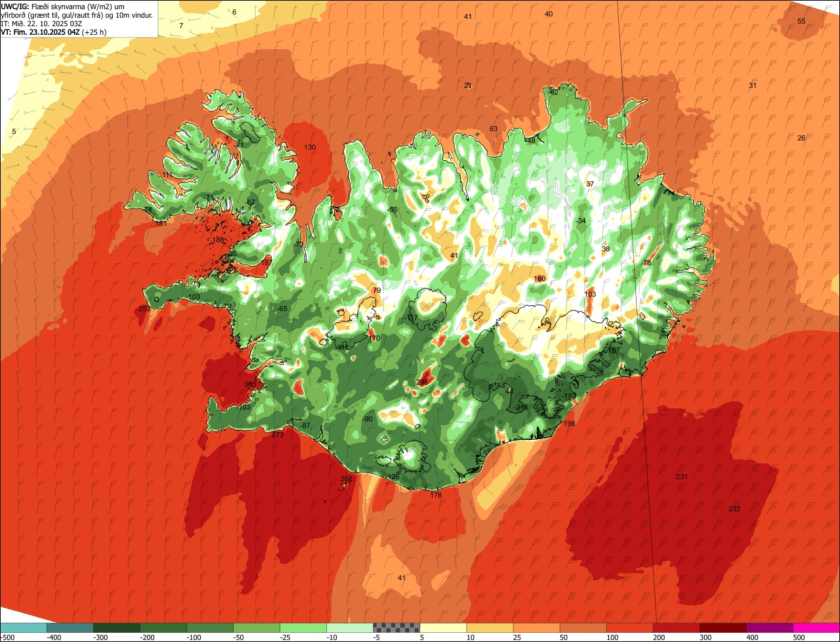Viewport: 840px width, 642px height.
Task: Click the map value 170 near the western glacier
Action: (x=374, y=339)
